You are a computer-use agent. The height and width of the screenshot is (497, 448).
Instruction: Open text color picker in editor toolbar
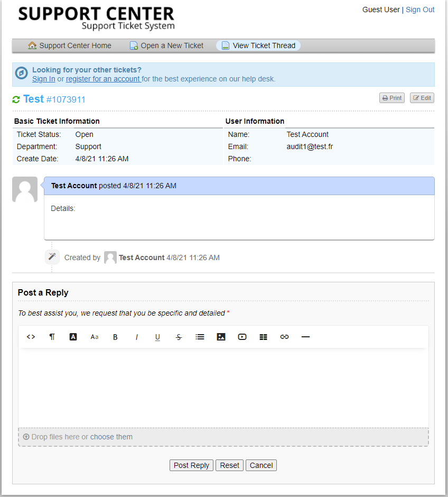pos(73,337)
